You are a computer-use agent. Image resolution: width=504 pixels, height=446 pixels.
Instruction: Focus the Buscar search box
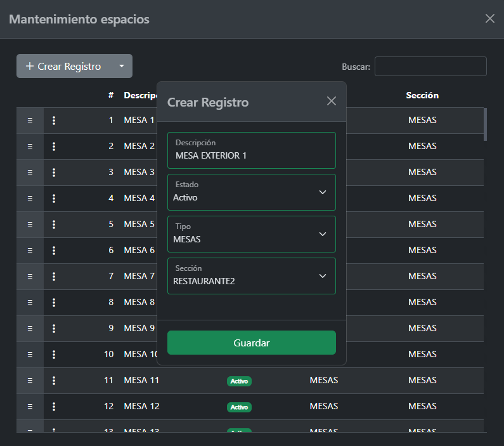(x=430, y=67)
